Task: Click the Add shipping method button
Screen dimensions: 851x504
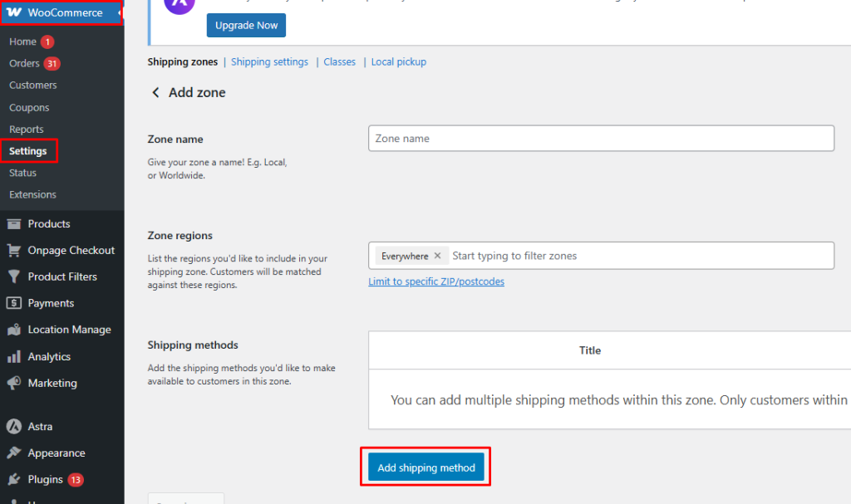Action: click(x=425, y=467)
